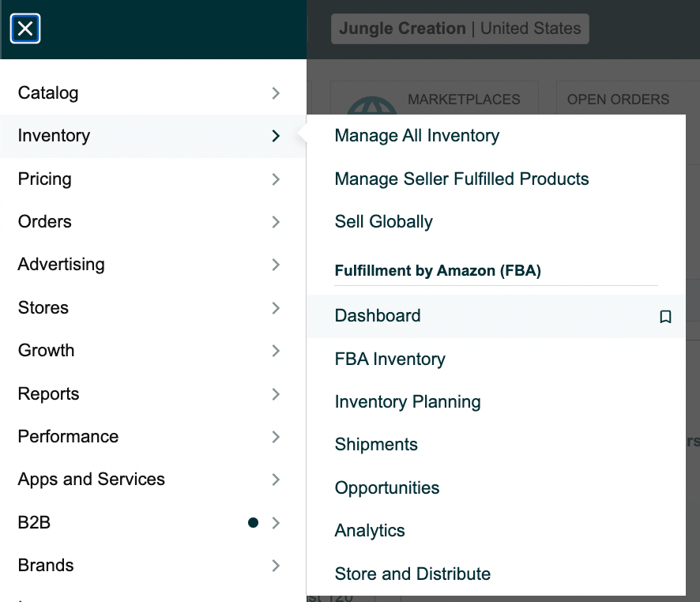
Task: Expand the Catalog submenu chevron
Action: (x=276, y=93)
